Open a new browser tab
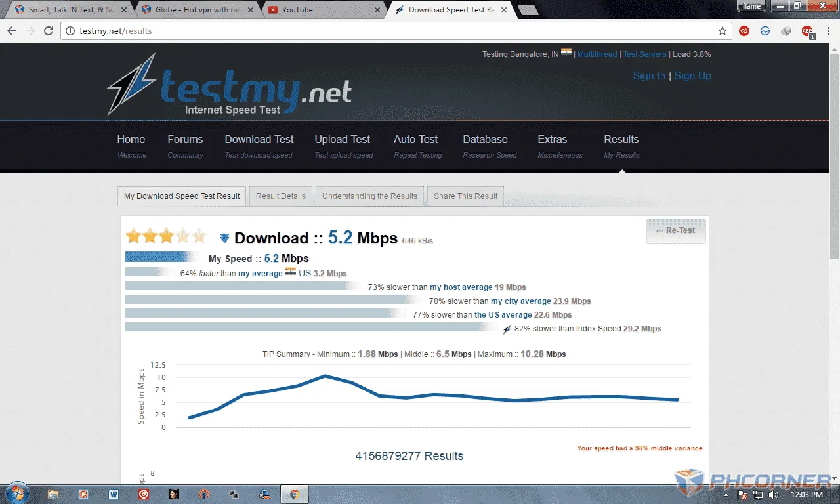 (528, 10)
